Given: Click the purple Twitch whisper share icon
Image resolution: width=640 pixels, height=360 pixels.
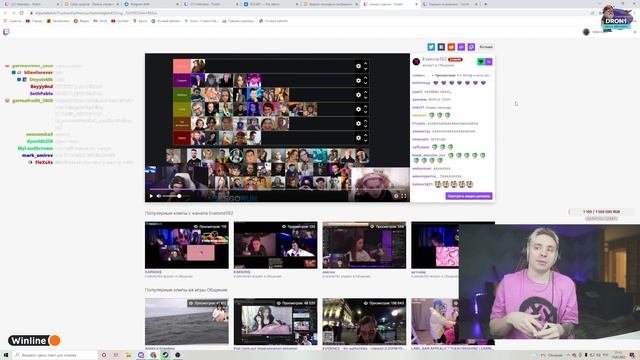Looking at the screenshot, I should [471, 47].
